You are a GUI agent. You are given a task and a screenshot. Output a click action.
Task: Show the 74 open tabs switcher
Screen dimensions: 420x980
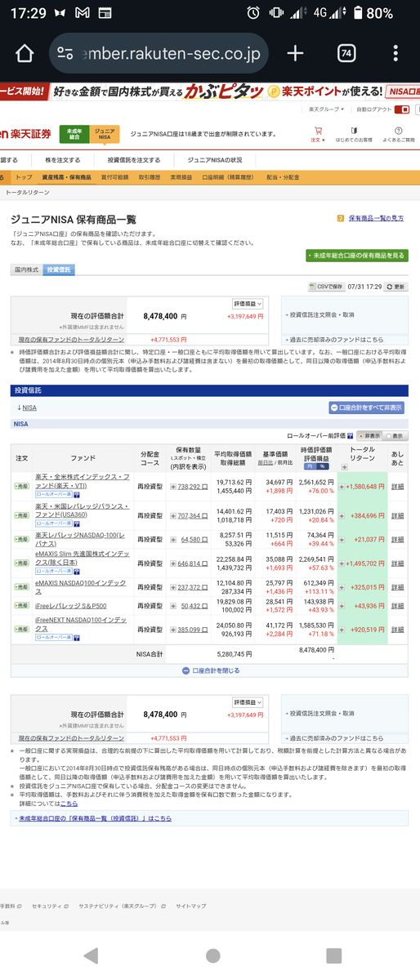(346, 54)
